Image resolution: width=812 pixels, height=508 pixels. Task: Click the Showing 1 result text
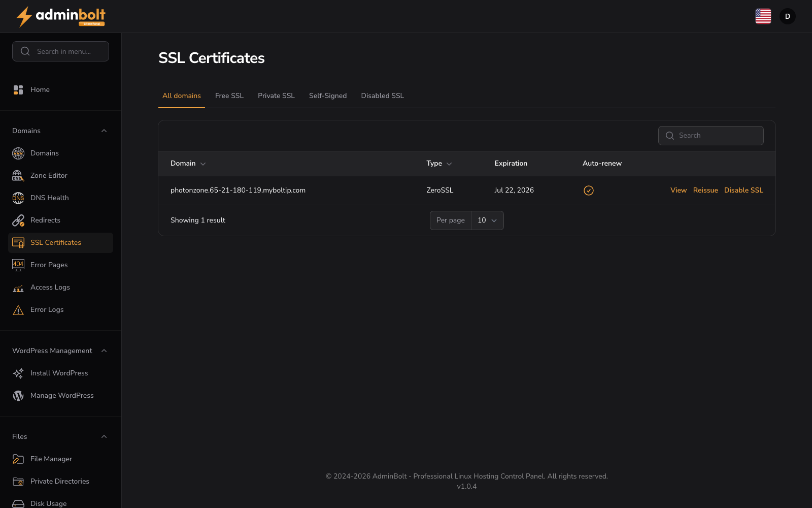pyautogui.click(x=198, y=220)
